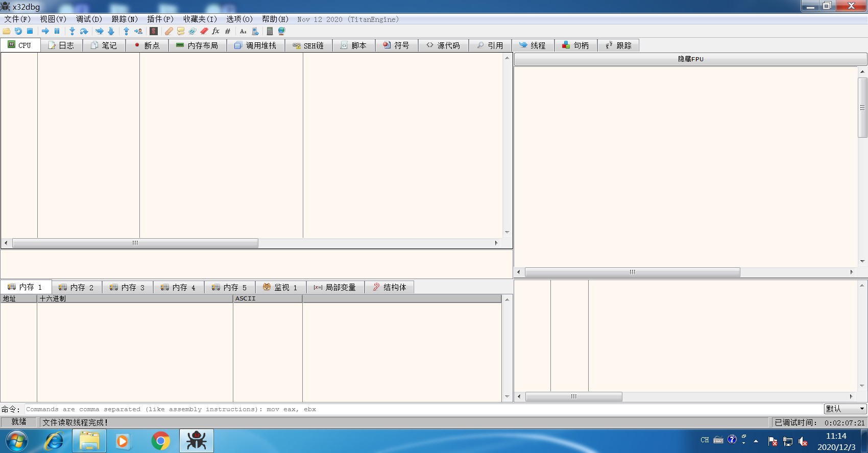Open the 跟踪(N) menu
The image size is (868, 453).
[125, 19]
